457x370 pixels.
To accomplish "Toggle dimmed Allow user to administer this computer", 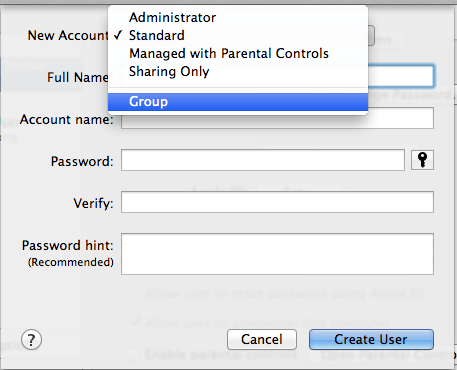I will [x=134, y=322].
